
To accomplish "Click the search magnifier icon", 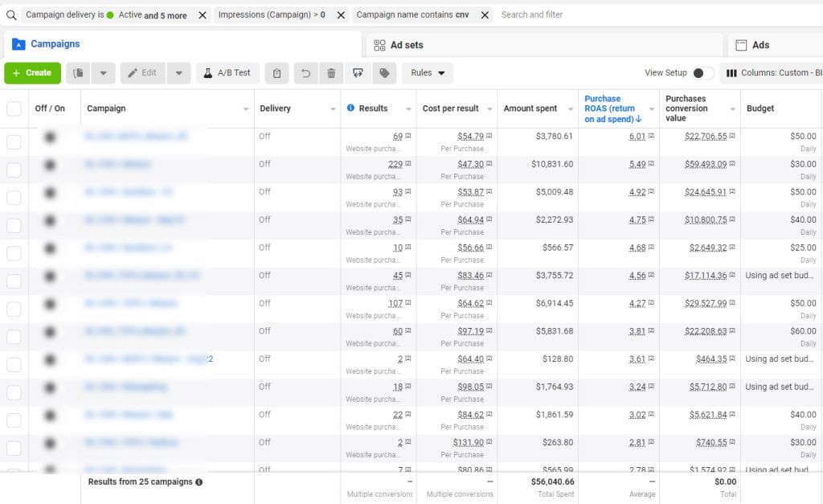I will (11, 14).
